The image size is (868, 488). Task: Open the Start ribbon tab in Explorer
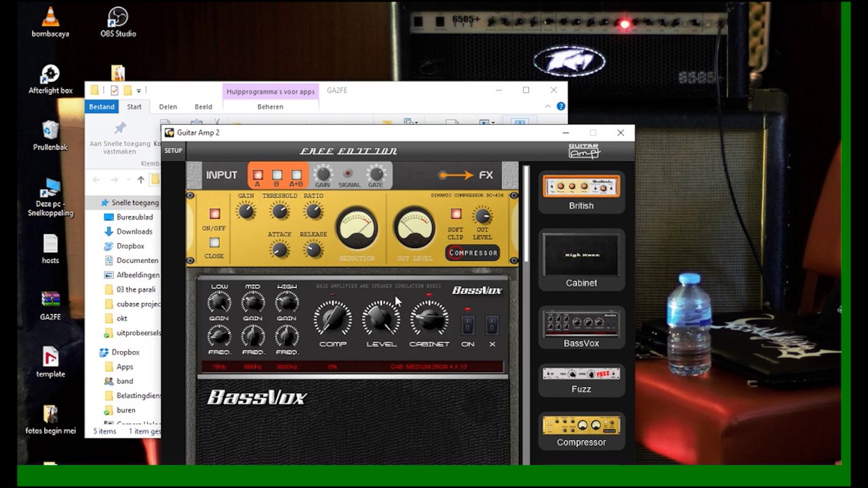point(134,106)
